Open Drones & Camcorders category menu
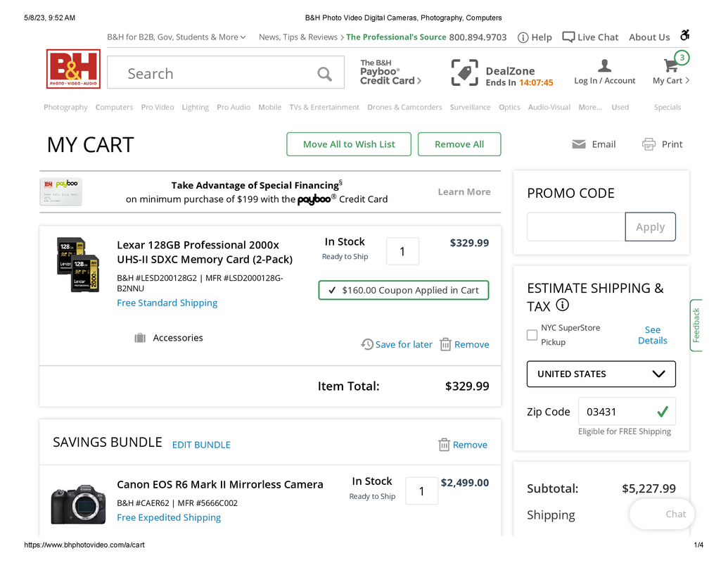Viewport: 728px width, 563px height. pyautogui.click(x=404, y=107)
